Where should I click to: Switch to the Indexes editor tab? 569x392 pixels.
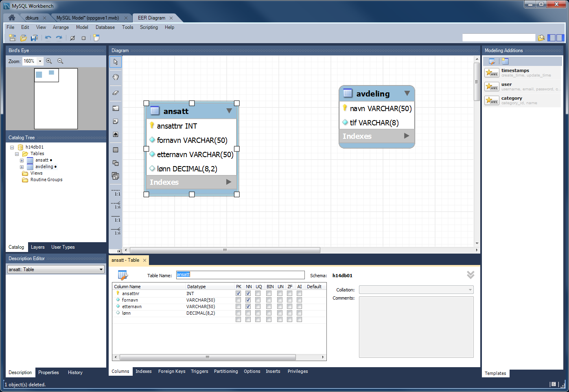pyautogui.click(x=144, y=371)
